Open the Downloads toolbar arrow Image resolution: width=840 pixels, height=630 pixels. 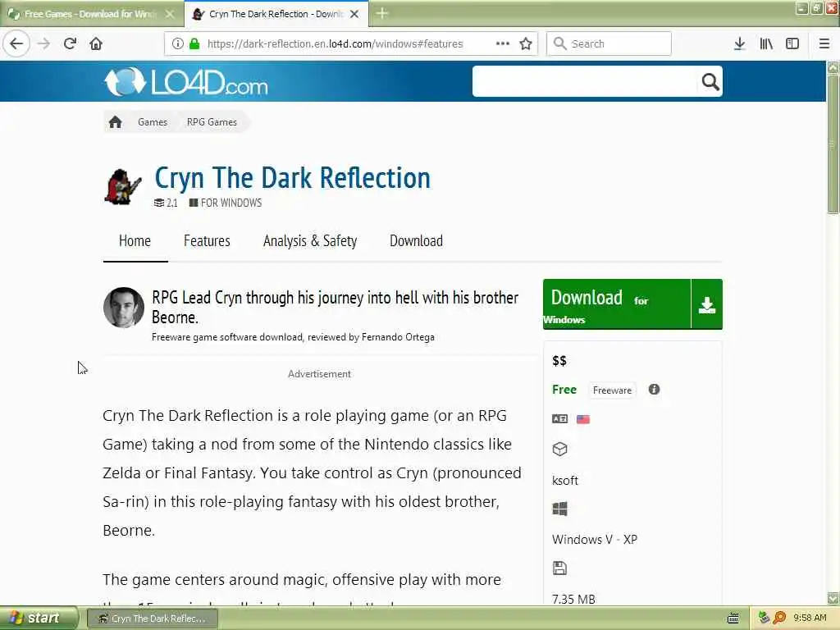pyautogui.click(x=739, y=44)
